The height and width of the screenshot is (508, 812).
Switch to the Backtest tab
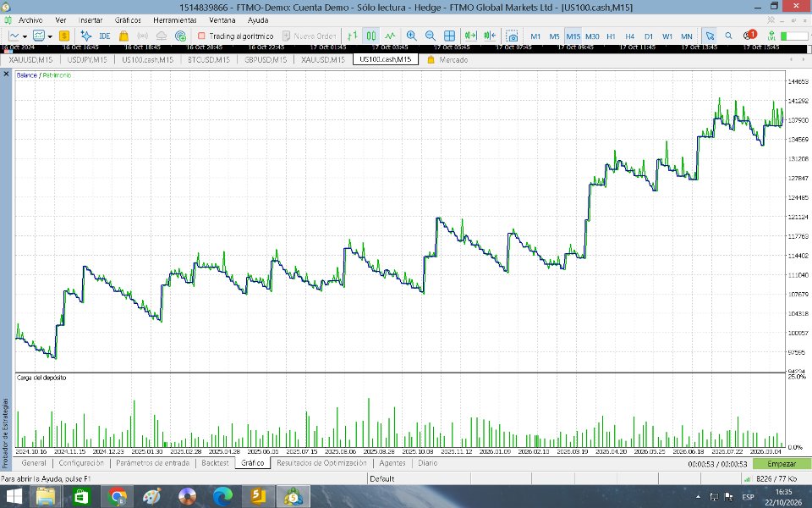click(215, 463)
